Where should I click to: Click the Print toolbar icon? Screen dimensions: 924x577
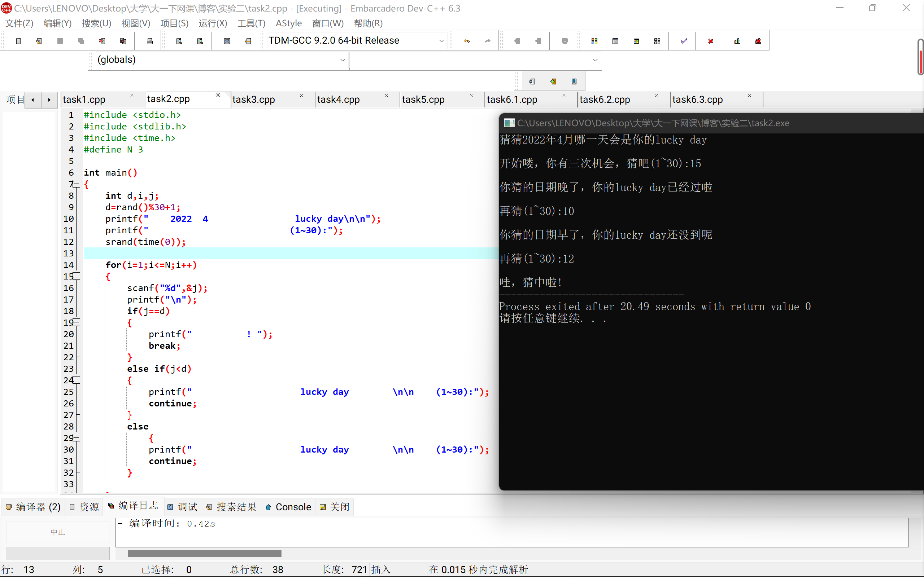coord(150,41)
